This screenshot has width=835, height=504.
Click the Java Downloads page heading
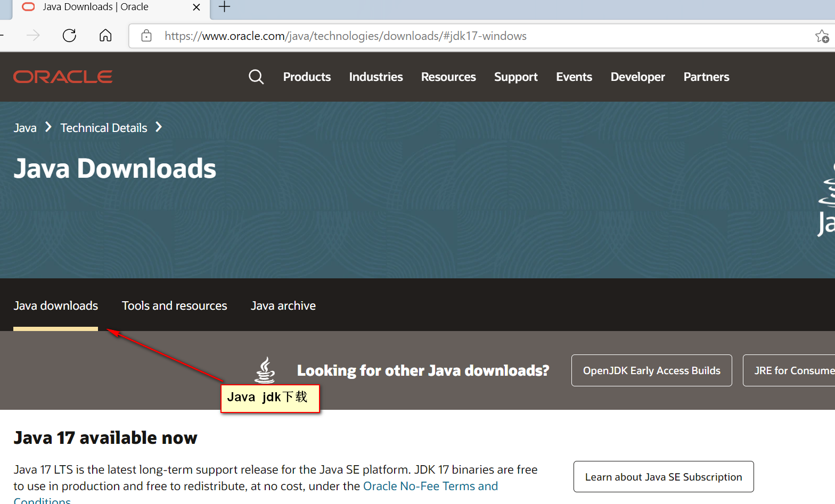click(115, 169)
